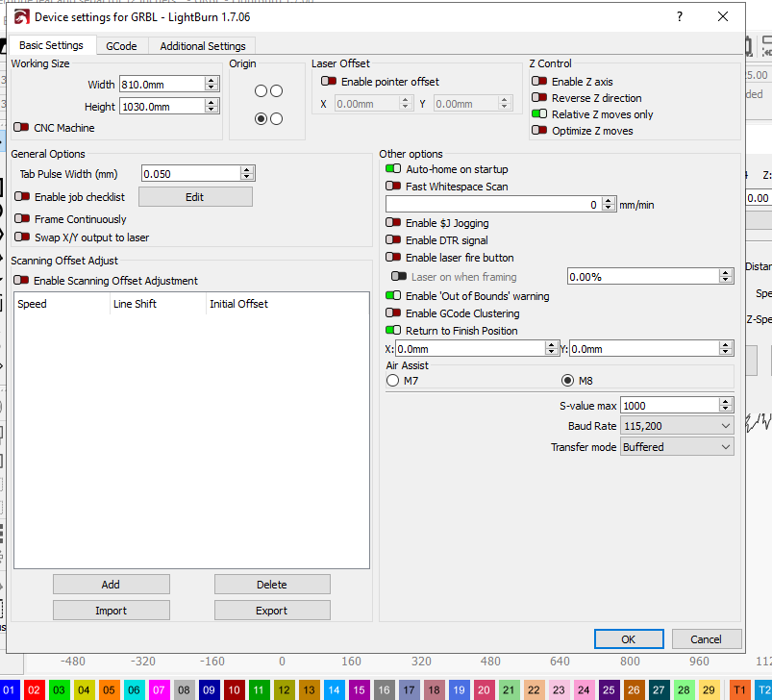The image size is (772, 700).
Task: Toggle Enable DTR signal
Action: coord(393,239)
